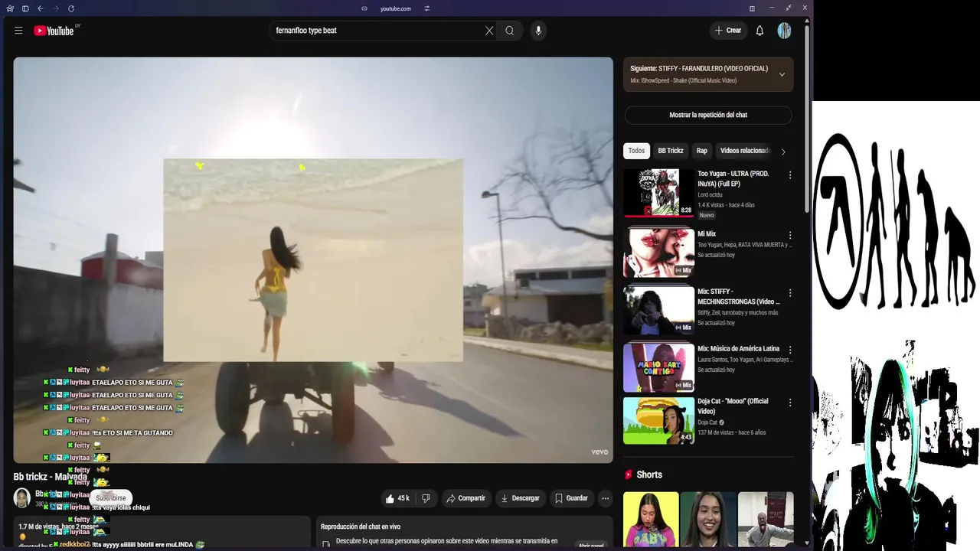Go to the YouTube home logo
980x551 pixels.
(x=54, y=31)
